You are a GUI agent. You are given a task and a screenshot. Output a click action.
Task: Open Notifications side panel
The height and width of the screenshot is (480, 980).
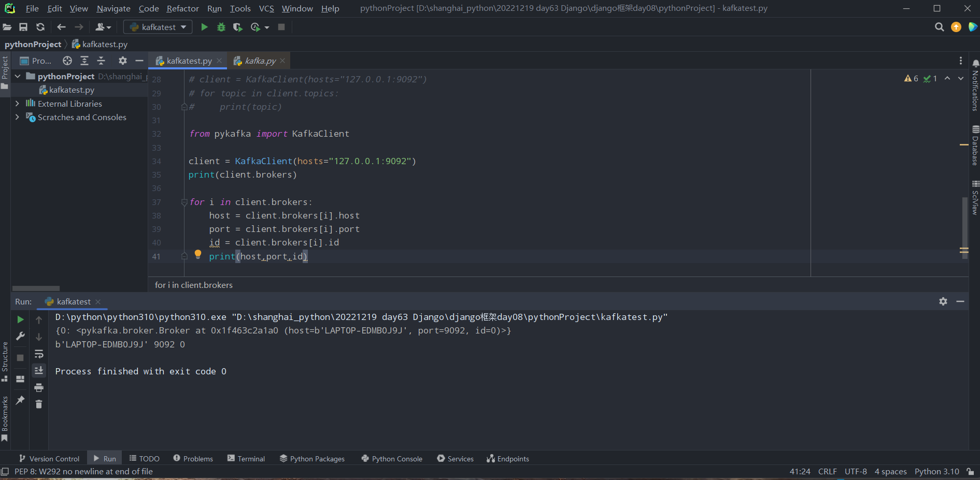(x=975, y=84)
